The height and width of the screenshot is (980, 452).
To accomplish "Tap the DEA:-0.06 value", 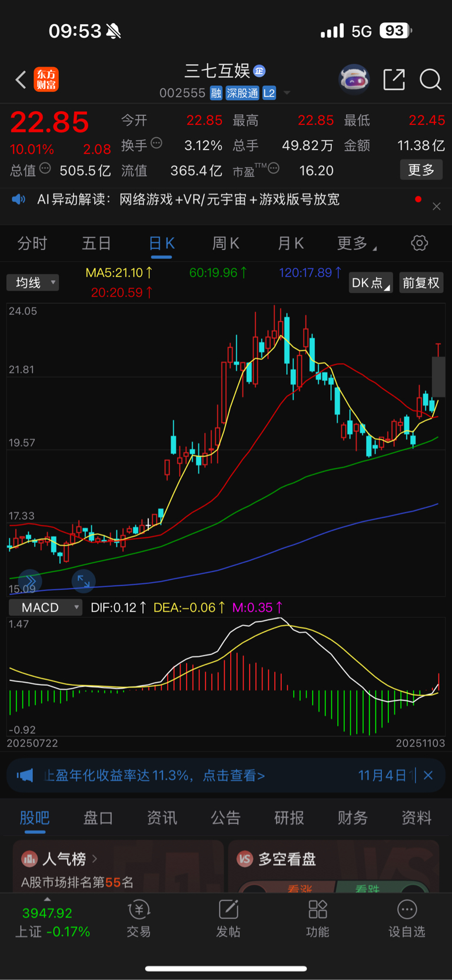I will [x=189, y=607].
